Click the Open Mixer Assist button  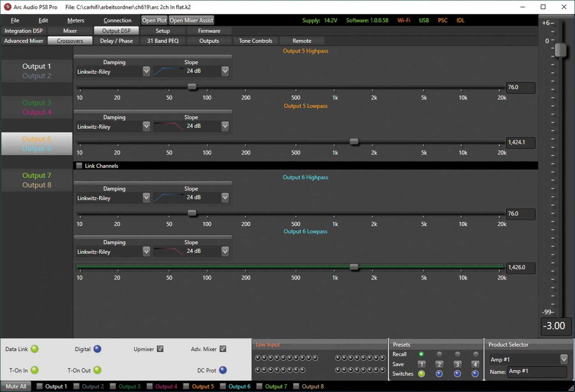pos(191,20)
